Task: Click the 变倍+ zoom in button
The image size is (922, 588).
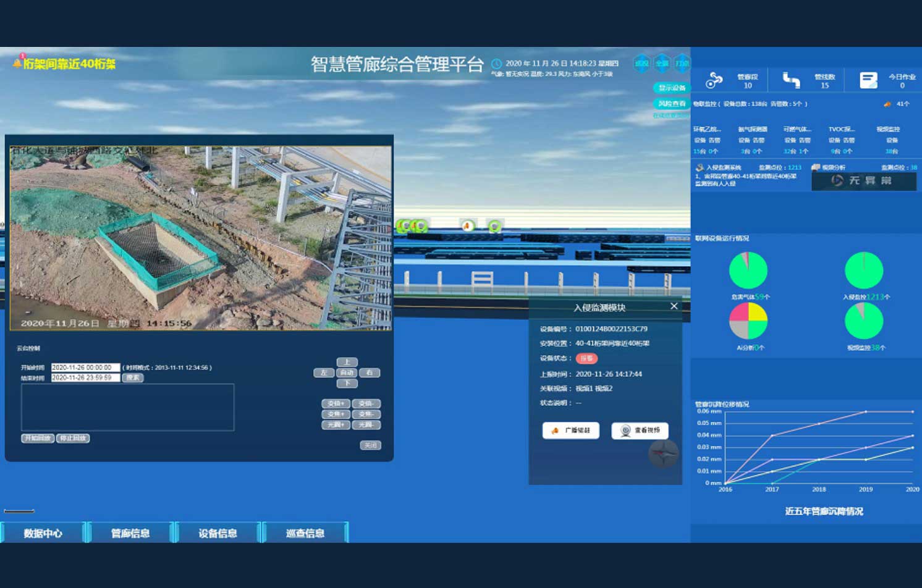Action: point(336,403)
